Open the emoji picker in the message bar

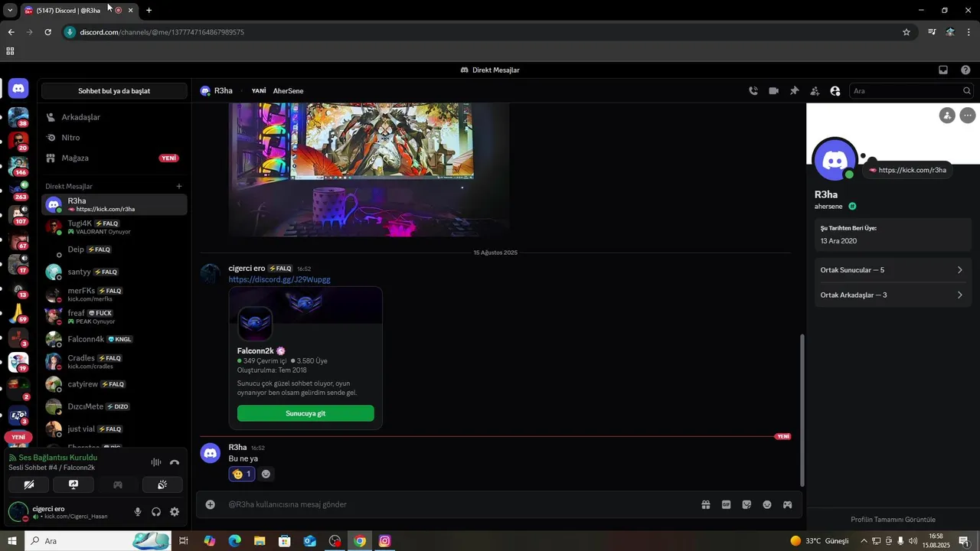pos(767,504)
